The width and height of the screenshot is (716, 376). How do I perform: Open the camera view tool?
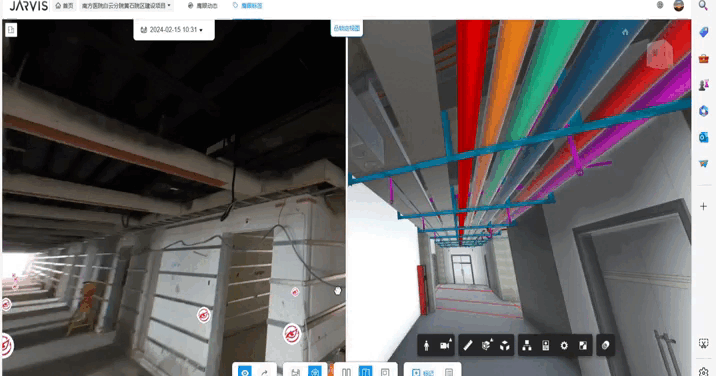coord(445,345)
